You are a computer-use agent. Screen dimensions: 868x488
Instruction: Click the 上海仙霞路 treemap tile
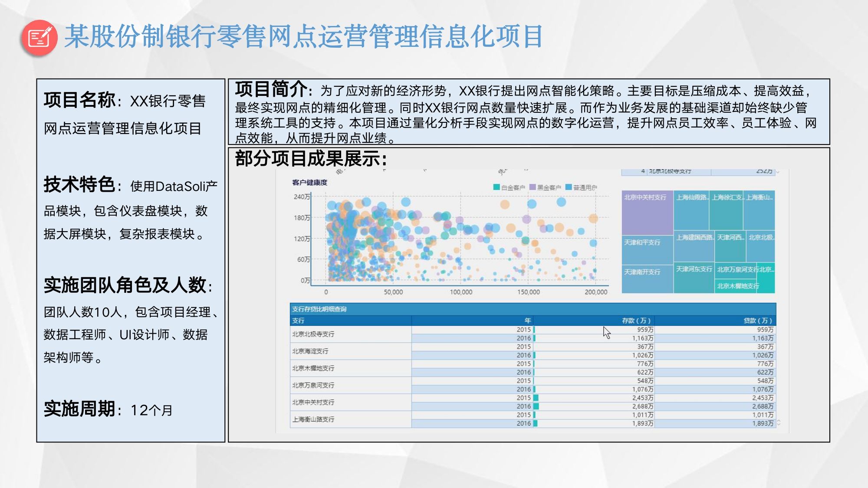[x=691, y=210]
